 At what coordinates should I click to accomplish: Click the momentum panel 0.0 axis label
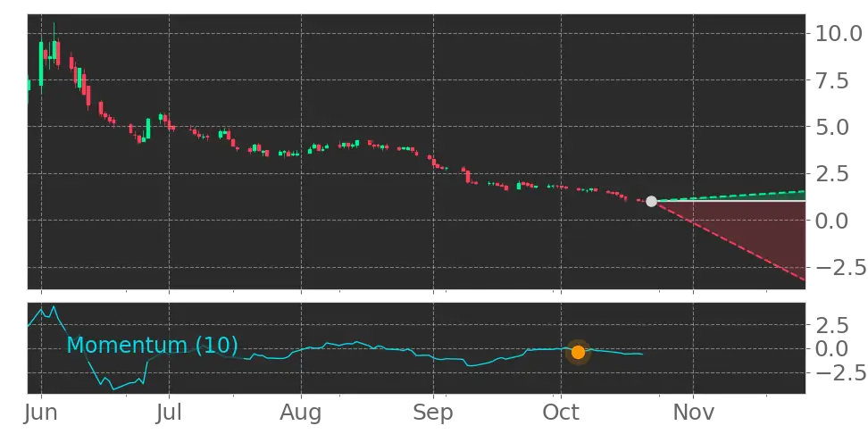(830, 349)
